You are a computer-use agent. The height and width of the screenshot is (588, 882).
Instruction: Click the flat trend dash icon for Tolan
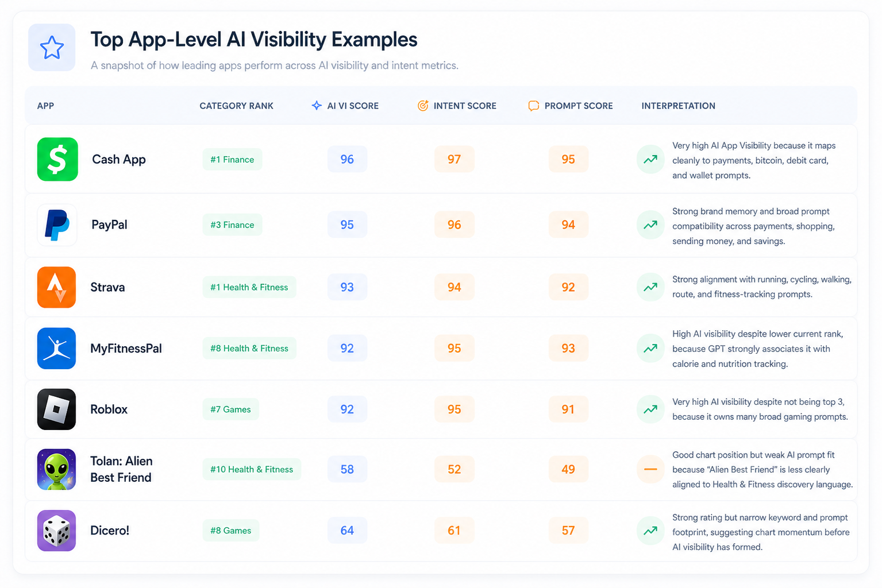(x=650, y=469)
